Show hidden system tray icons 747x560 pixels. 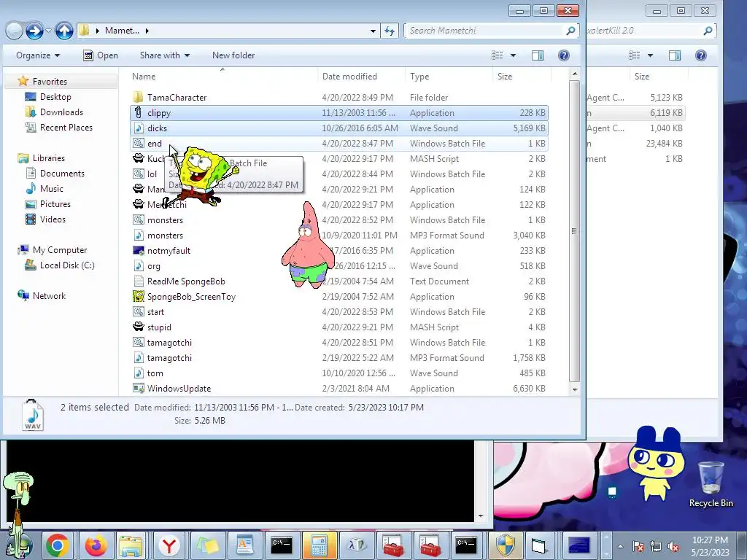pos(620,546)
